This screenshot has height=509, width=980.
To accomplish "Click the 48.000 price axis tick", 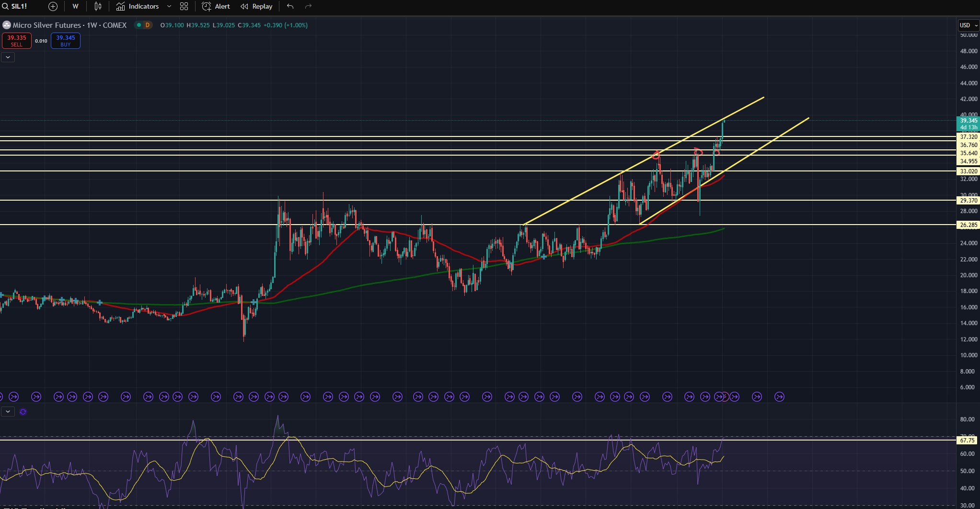I will 968,51.
